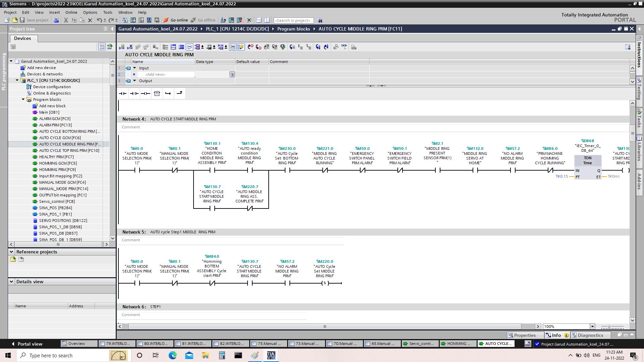This screenshot has height=362, width=644.
Task: Insert a normally closed contact
Action: pos(134,94)
